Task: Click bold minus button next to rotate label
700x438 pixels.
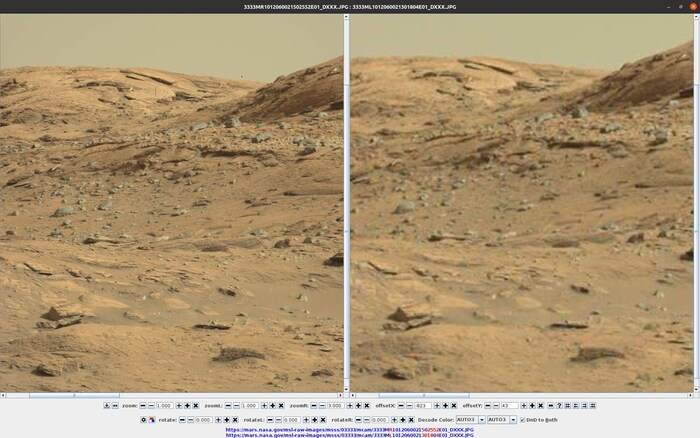Action: (x=182, y=420)
